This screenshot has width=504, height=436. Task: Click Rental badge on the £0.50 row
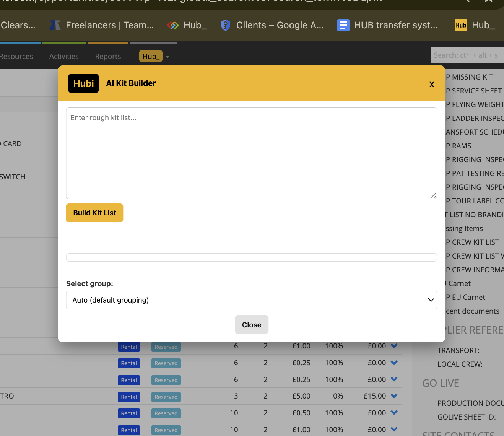129,413
